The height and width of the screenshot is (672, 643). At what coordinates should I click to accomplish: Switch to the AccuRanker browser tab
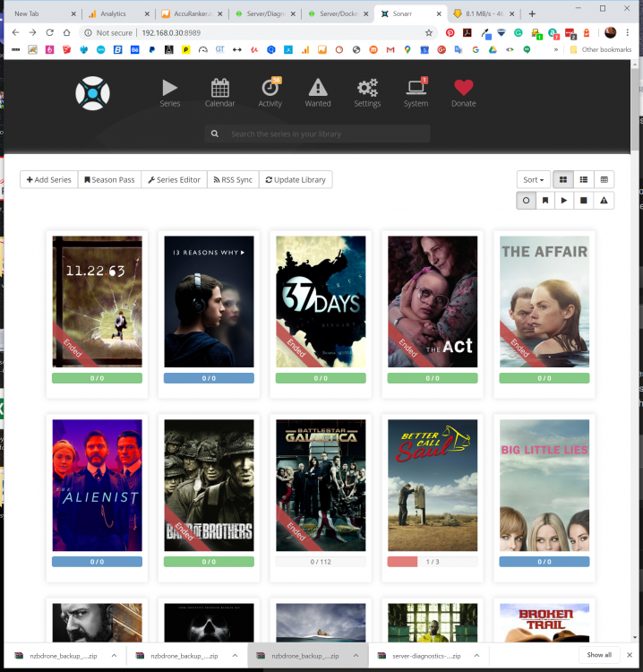192,13
